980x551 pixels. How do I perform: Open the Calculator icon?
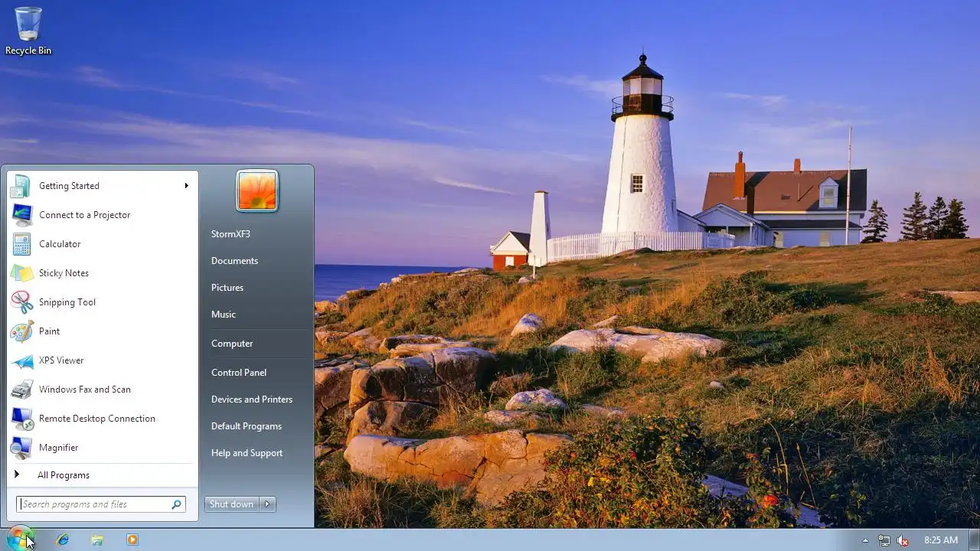coord(21,244)
